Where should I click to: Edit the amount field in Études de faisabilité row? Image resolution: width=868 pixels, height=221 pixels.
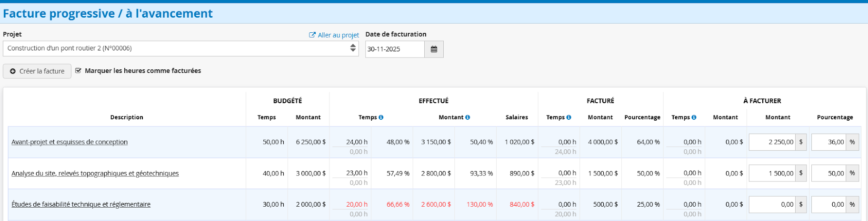click(x=772, y=204)
